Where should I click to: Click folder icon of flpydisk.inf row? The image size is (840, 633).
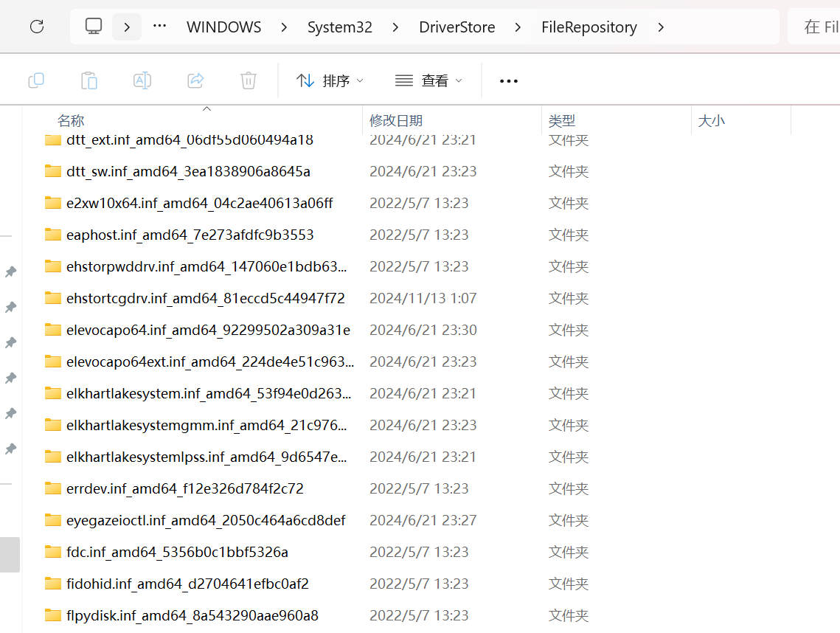(52, 615)
